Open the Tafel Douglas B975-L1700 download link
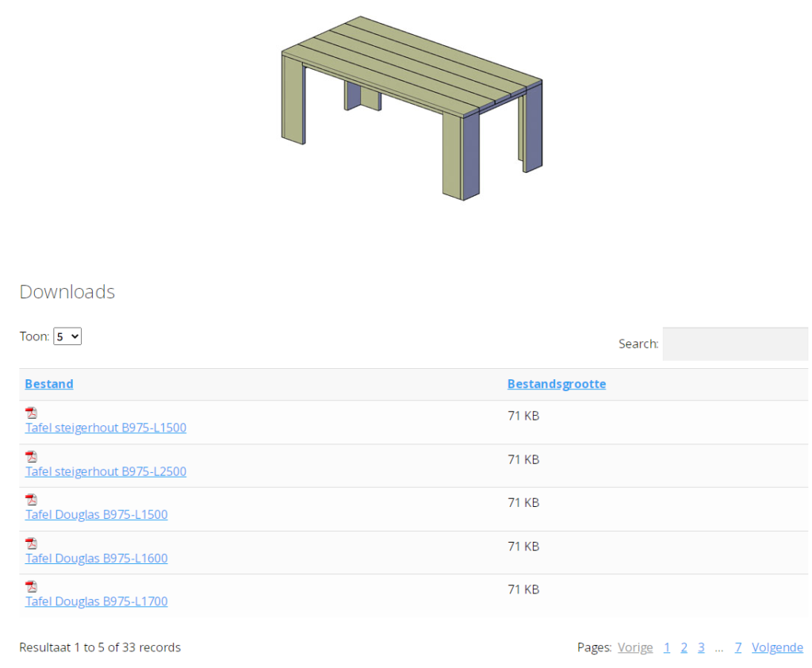812x668 pixels. pyautogui.click(x=96, y=601)
